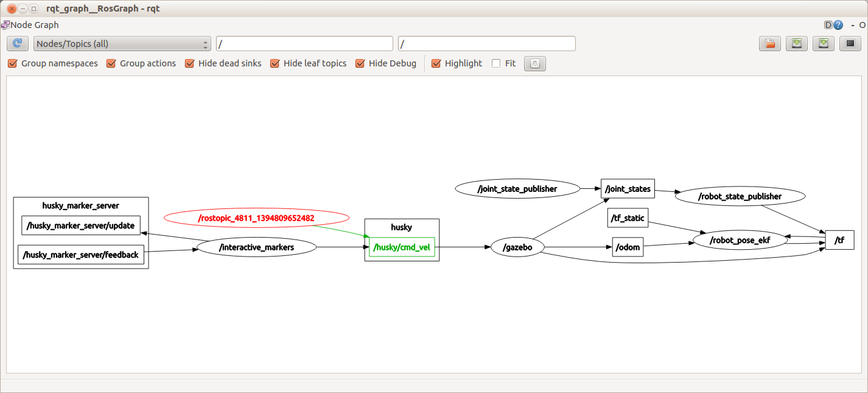Toggle the Highlight checkbox
This screenshot has height=393, width=868.
[x=436, y=63]
